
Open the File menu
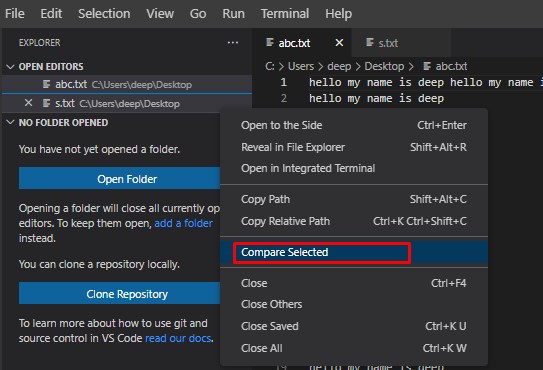(x=15, y=14)
